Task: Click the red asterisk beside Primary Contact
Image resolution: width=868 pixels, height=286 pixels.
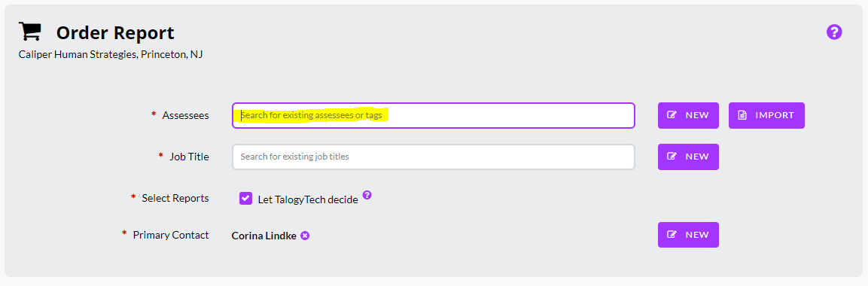Action: pos(124,233)
